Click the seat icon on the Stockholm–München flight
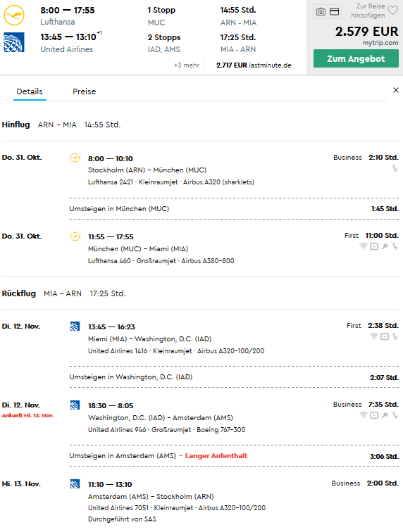This screenshot has height=532, width=403. (x=395, y=168)
